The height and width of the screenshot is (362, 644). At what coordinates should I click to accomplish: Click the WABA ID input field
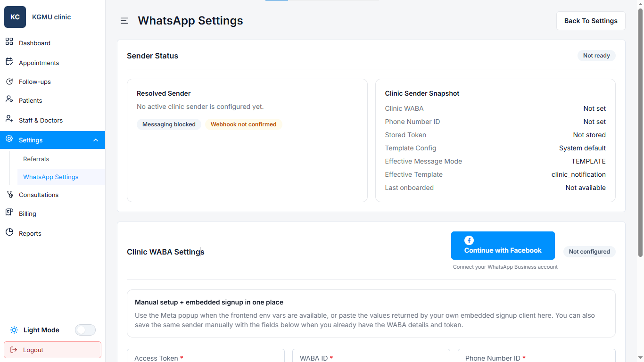click(371, 355)
